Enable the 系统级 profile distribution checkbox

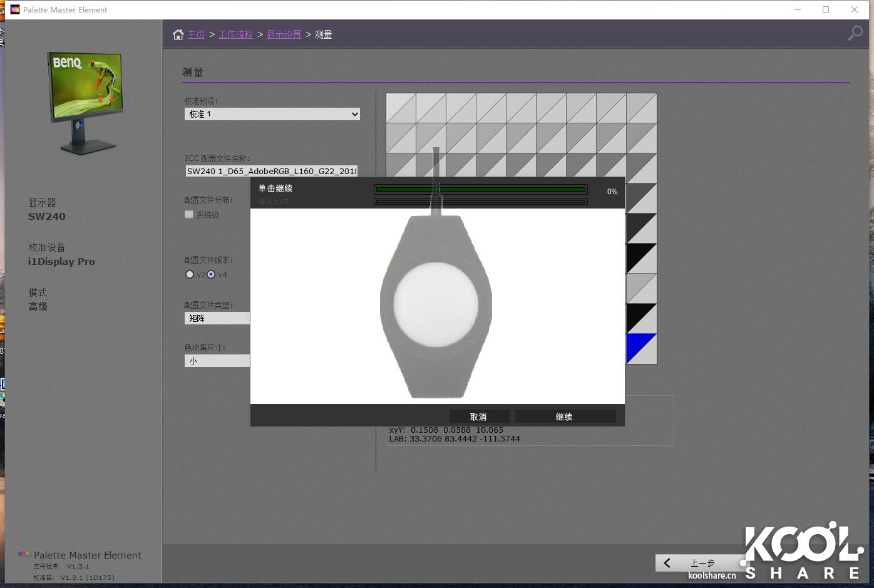point(188,214)
